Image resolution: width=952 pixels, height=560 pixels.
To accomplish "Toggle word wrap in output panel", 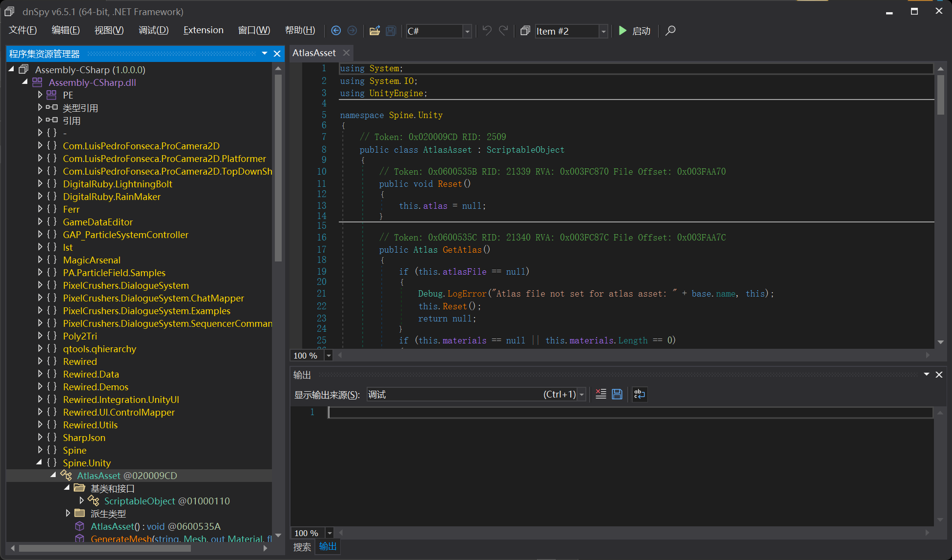I will 639,394.
